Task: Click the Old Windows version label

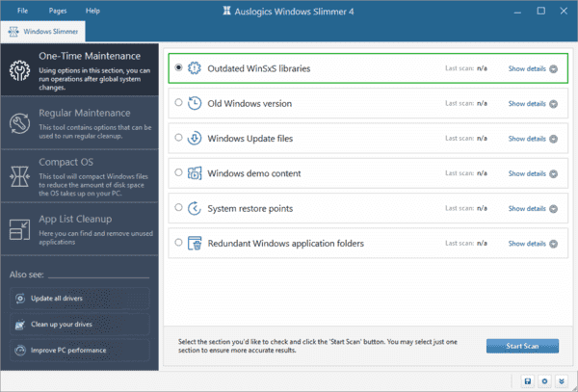Action: [250, 103]
